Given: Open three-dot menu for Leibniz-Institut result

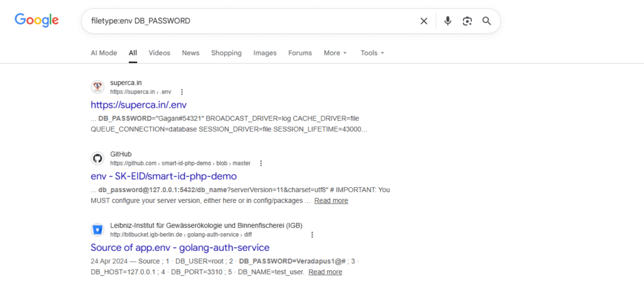Looking at the screenshot, I should pos(312,234).
